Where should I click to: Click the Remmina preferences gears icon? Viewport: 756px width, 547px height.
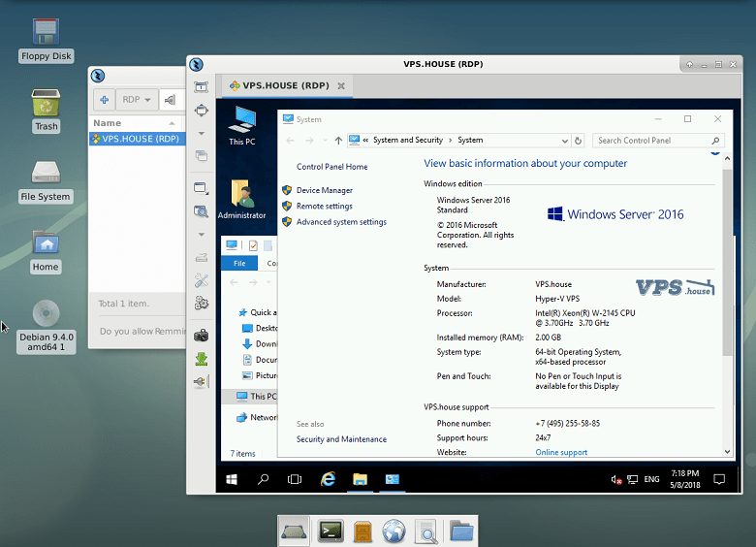click(x=202, y=303)
